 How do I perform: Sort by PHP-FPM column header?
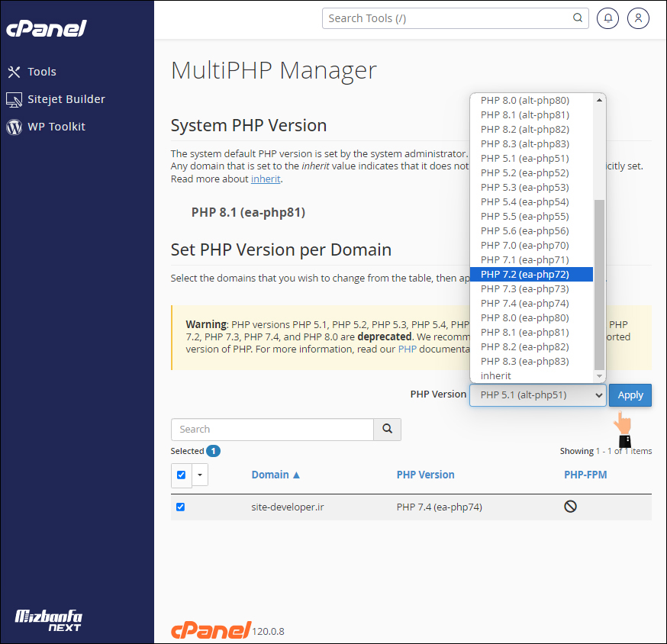[x=585, y=475]
